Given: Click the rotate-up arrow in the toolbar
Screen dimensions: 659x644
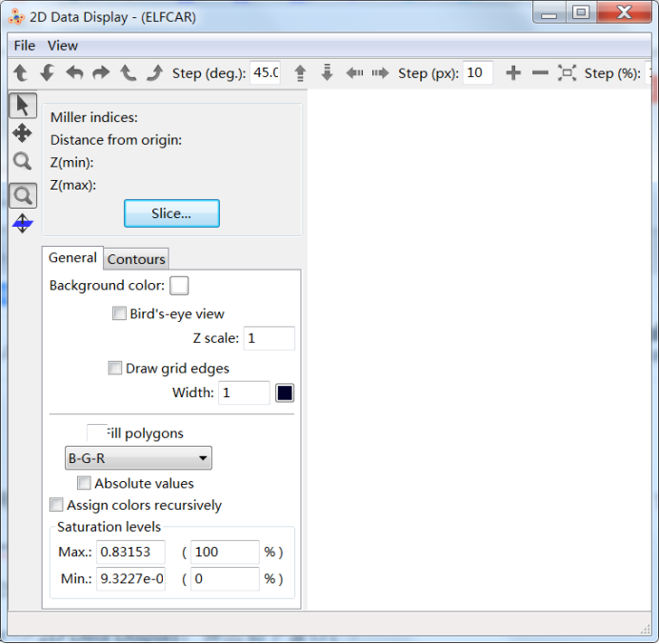Looking at the screenshot, I should pos(20,72).
